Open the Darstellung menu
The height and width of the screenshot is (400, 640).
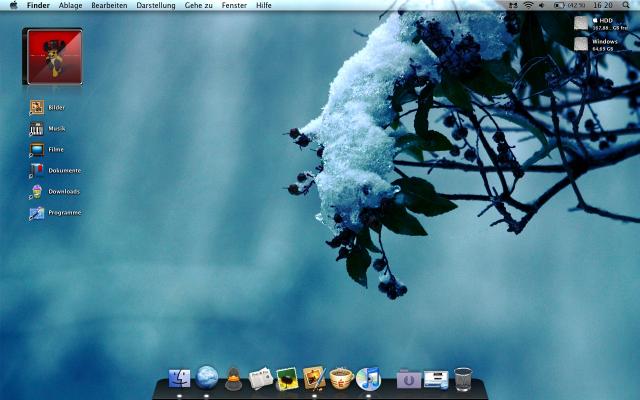(155, 5)
